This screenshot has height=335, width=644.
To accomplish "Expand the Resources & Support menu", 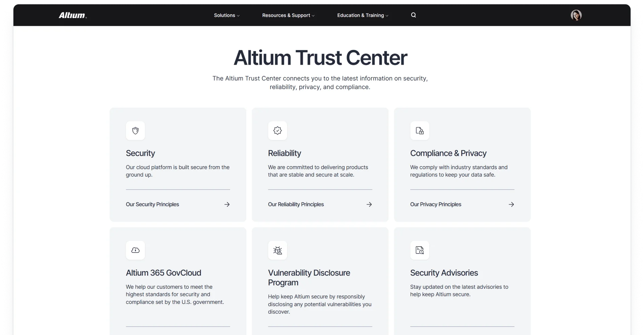I will pos(288,15).
